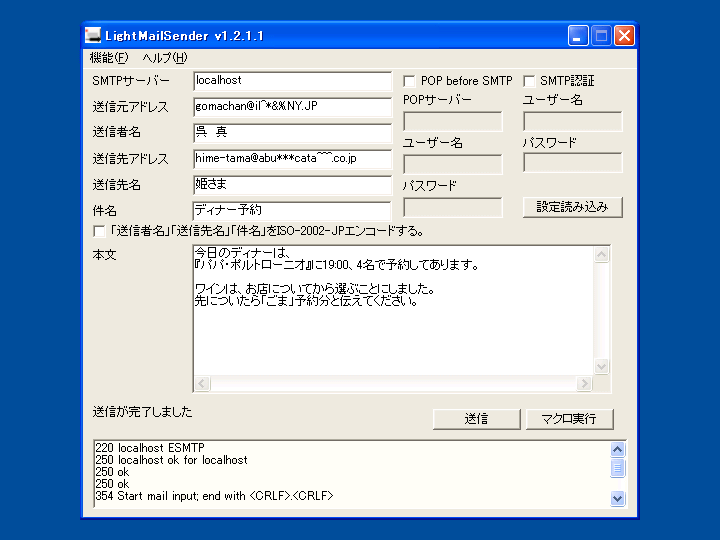Enable the POP before SMTP checkbox
The height and width of the screenshot is (540, 720).
click(x=409, y=81)
